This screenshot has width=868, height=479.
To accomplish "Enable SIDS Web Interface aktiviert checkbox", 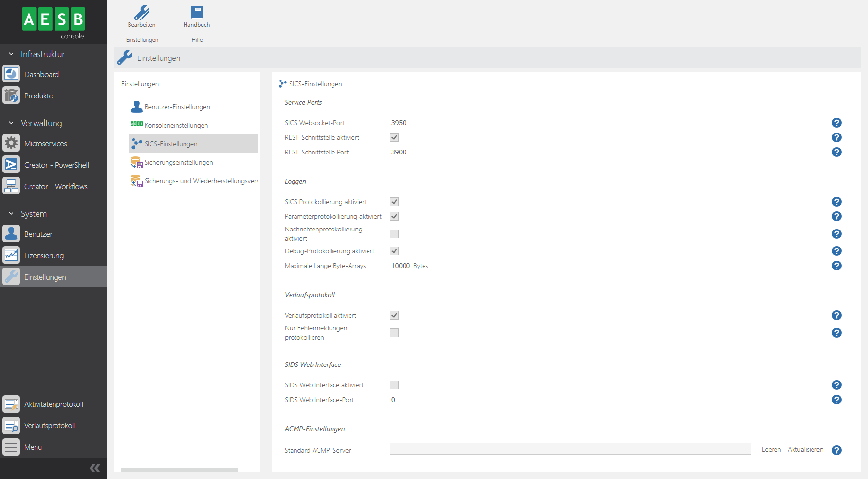I will click(x=394, y=385).
